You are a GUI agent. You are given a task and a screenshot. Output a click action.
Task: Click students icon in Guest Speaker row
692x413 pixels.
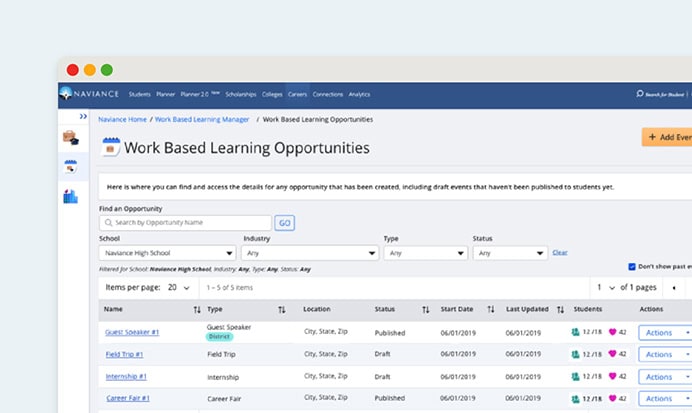pos(575,332)
